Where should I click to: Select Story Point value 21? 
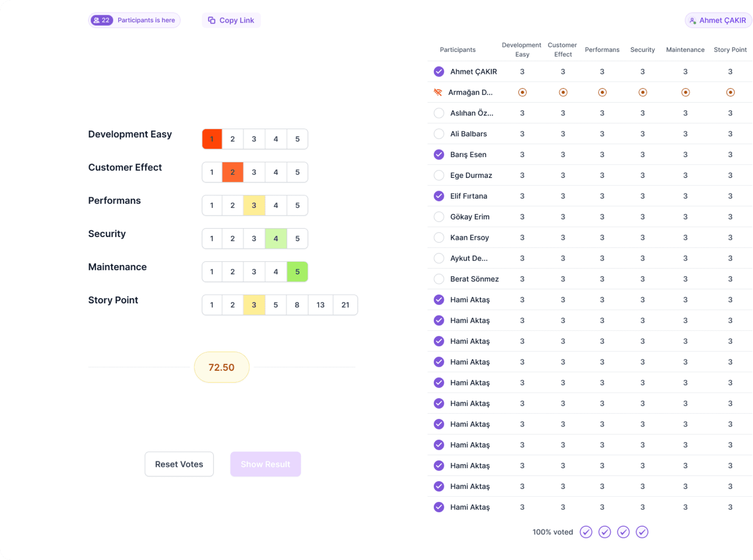[x=345, y=305]
